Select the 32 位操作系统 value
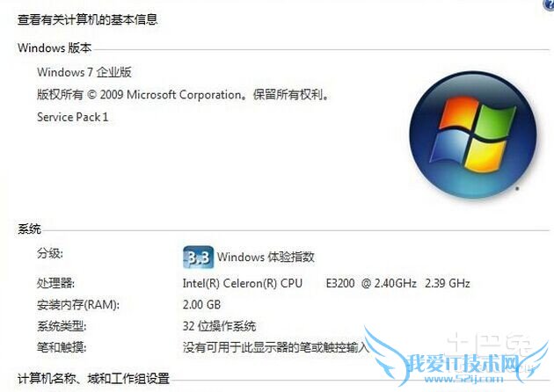Screen dimensions: 554x392 (220, 326)
